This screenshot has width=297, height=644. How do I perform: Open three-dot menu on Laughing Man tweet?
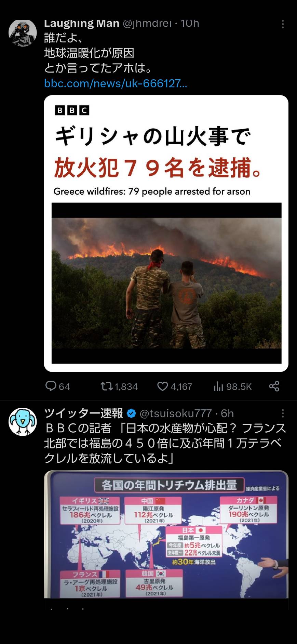(283, 24)
